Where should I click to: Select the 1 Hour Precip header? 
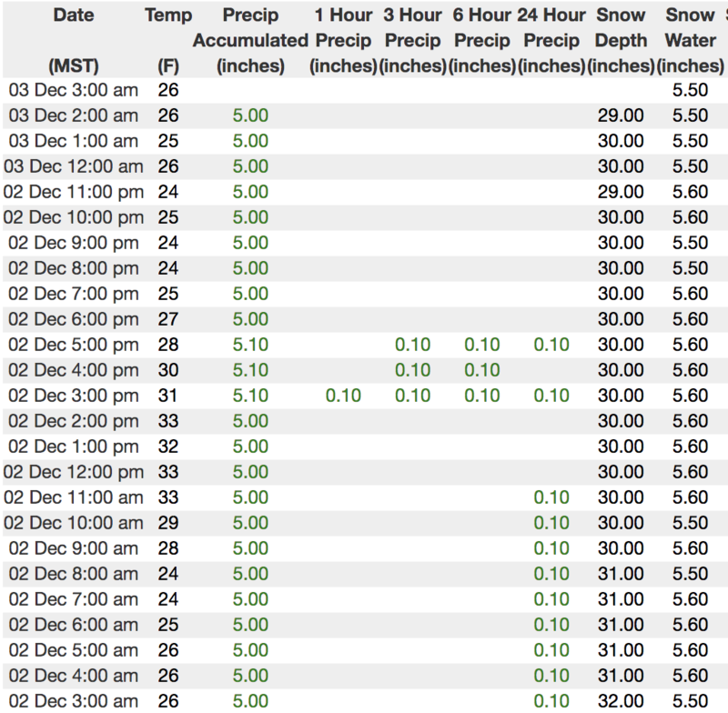344,41
